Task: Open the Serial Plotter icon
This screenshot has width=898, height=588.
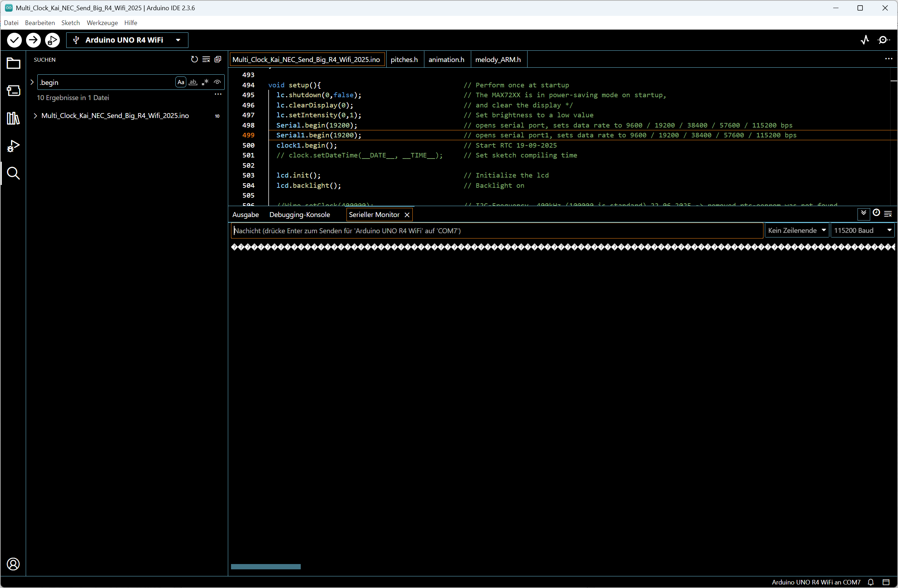Action: click(865, 40)
